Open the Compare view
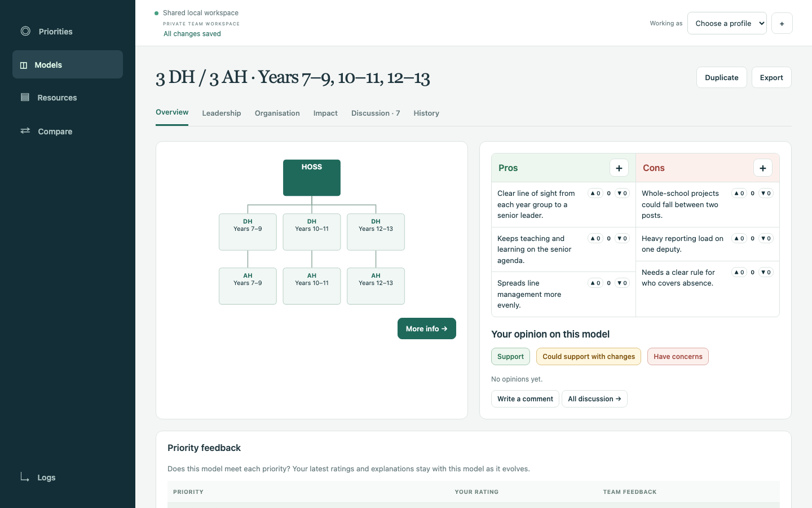Screen dimensions: 812x508 click(x=68, y=131)
